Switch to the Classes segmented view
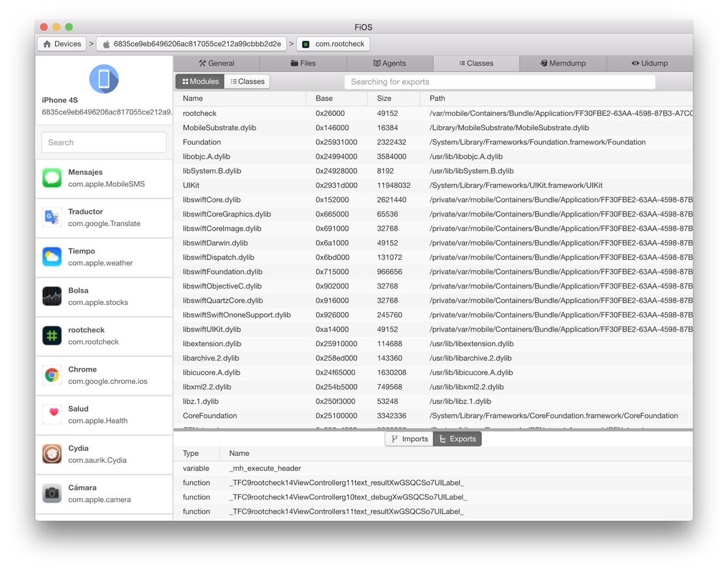 coord(247,82)
